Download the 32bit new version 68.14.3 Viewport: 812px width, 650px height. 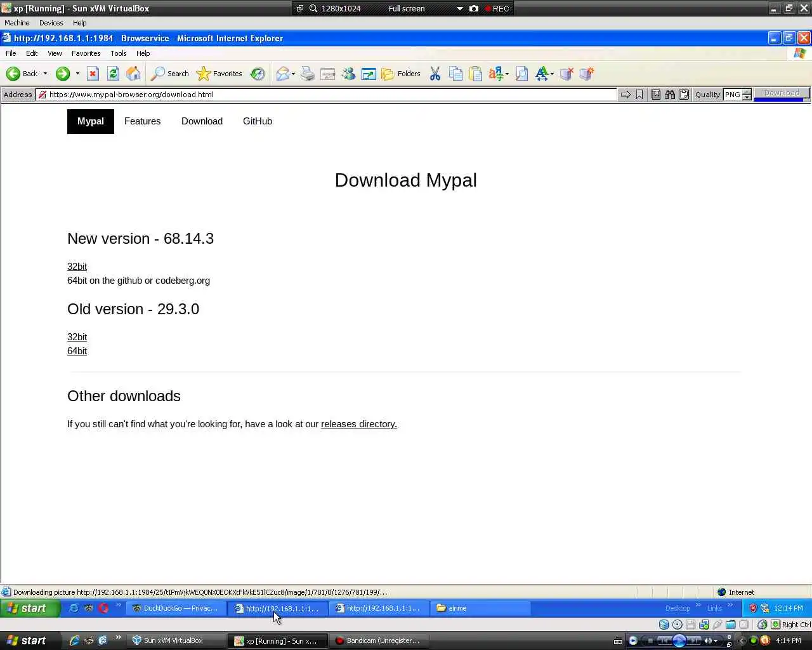coord(77,267)
